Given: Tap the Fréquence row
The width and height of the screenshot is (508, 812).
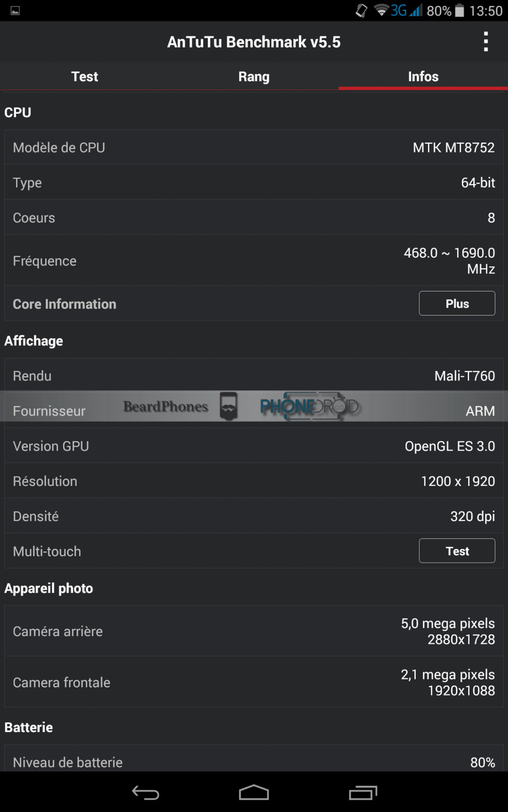Looking at the screenshot, I should 254,260.
